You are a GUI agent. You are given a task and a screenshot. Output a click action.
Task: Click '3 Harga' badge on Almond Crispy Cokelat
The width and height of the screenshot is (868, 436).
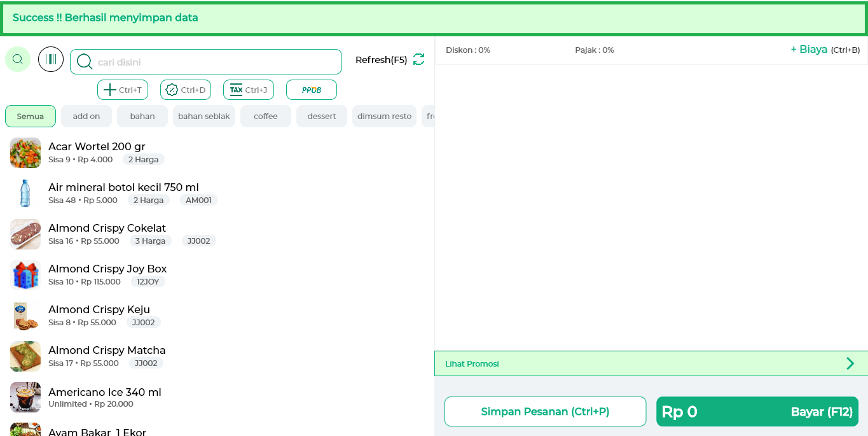pos(151,241)
